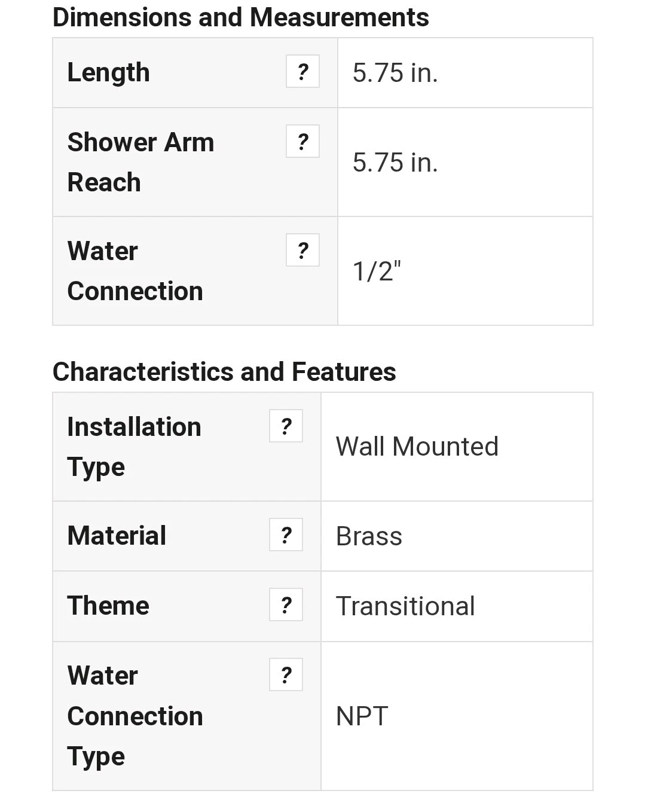Select the Characteristics and Features heading
Viewport: 645px width, 812px height.
pos(224,372)
